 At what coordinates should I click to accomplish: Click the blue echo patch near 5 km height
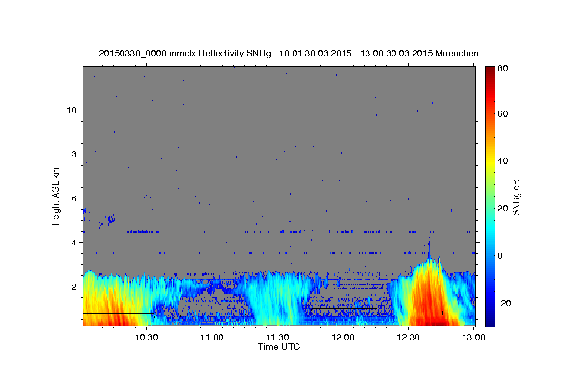pos(111,219)
